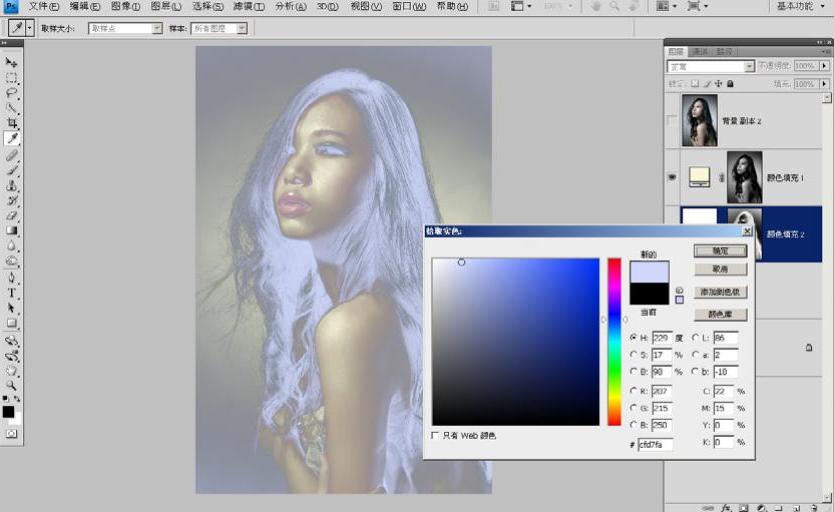Select the H hue radio button
Viewport: 834px width, 512px height.
click(x=633, y=338)
